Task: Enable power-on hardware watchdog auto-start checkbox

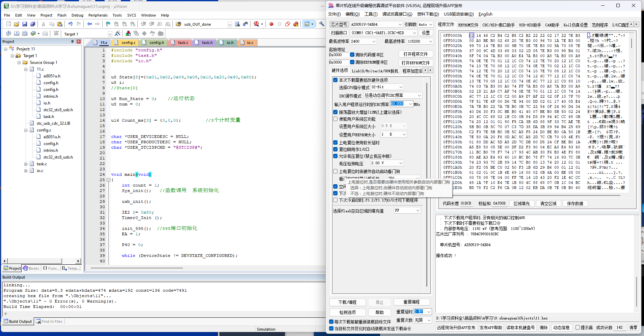Action: (x=335, y=171)
